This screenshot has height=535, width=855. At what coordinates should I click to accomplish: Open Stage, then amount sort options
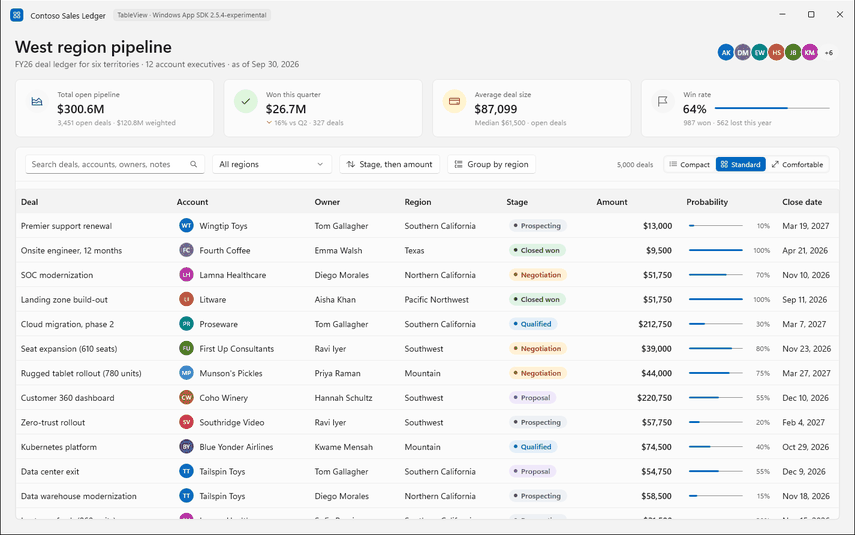coord(389,164)
